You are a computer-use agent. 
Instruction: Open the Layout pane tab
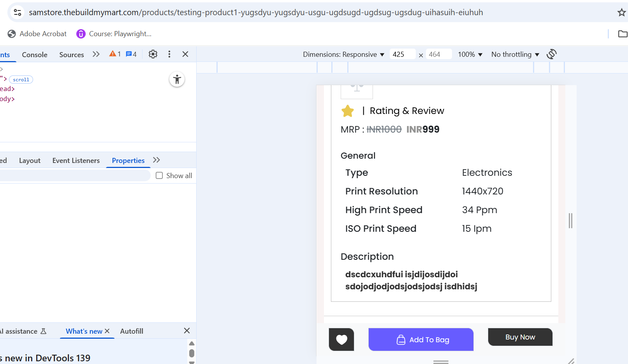click(x=30, y=161)
